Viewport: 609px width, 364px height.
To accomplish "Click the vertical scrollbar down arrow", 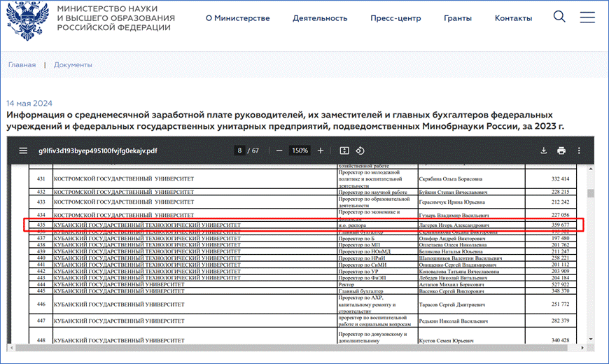I will click(590, 339).
